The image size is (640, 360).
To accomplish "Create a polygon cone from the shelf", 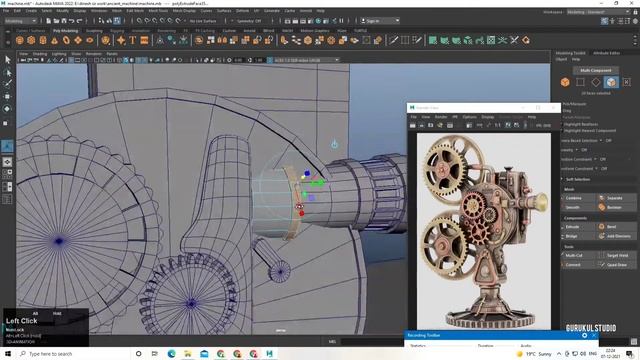I will coord(55,40).
